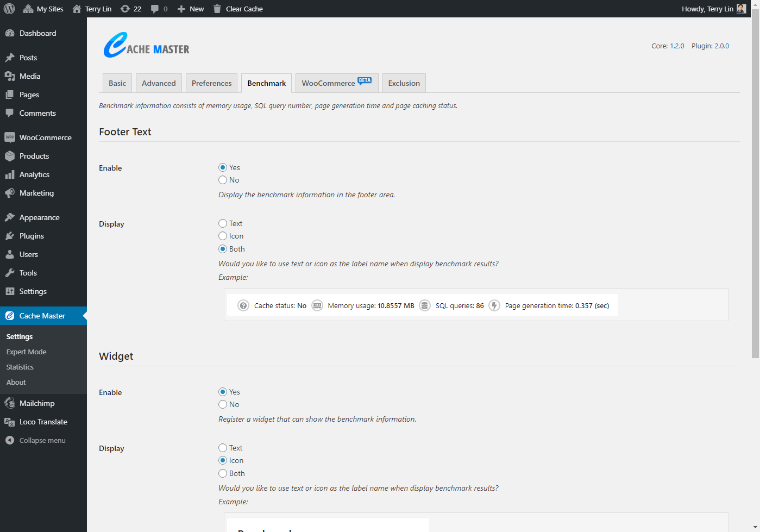
Task: Click the Posts pin icon
Action: [x=10, y=58]
